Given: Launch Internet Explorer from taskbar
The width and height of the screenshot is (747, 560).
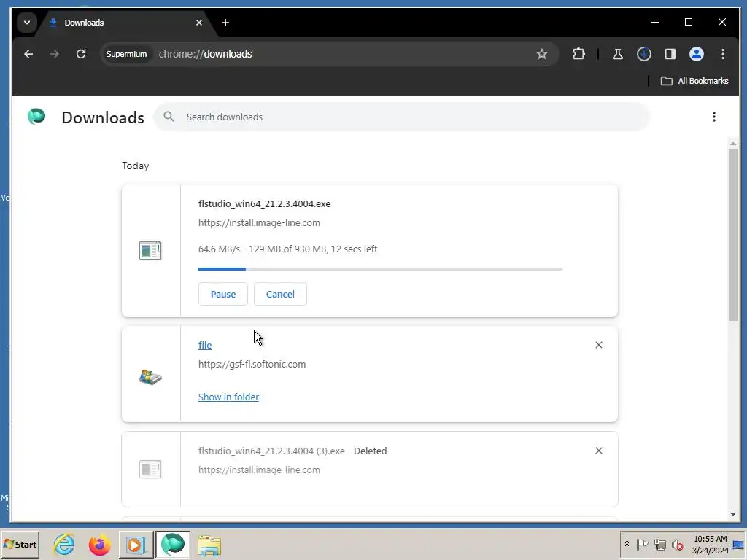Looking at the screenshot, I should [x=64, y=545].
